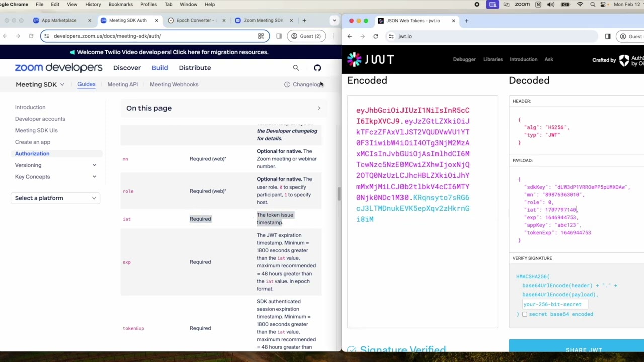
Task: Click the search magnifier on Zoom developers
Action: point(296,68)
